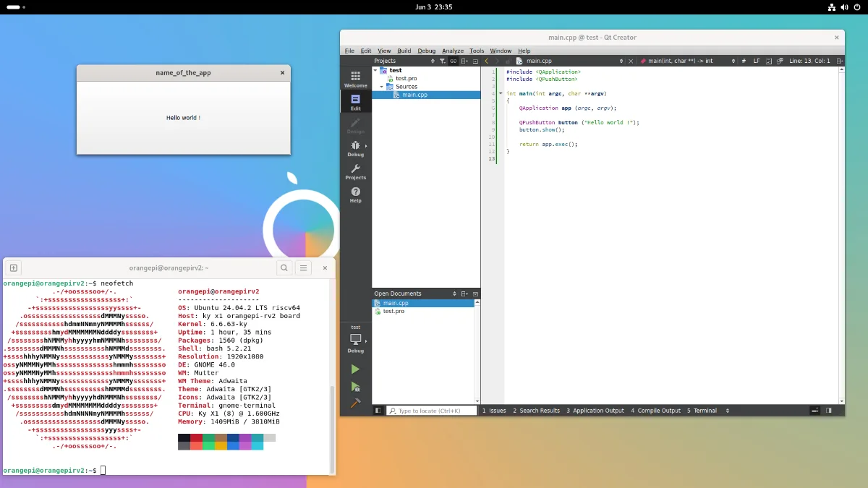This screenshot has height=488, width=868.
Task: Split the Open Documents panel
Action: coord(465,294)
